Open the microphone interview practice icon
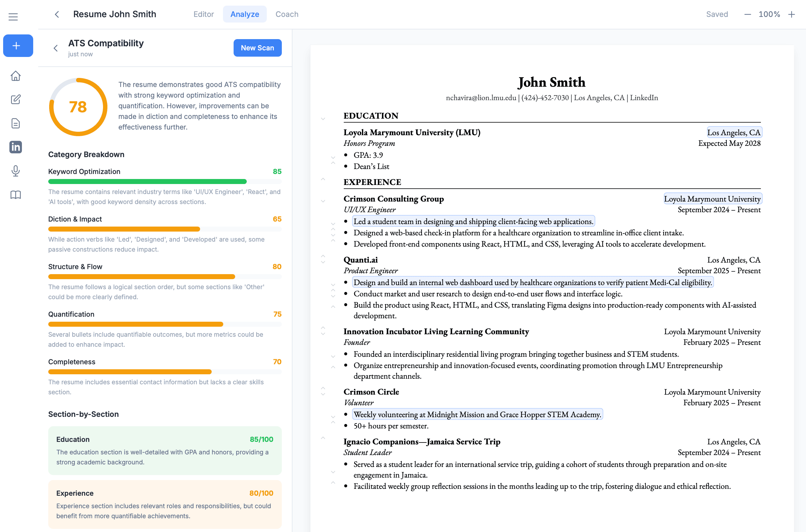806x532 pixels. 15,171
